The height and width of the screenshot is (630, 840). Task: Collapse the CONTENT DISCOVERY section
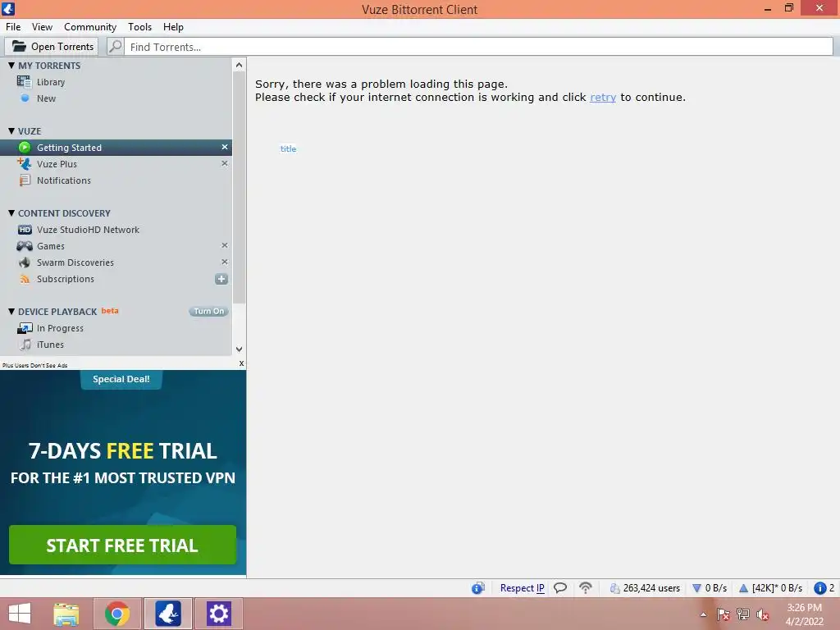pyautogui.click(x=11, y=212)
